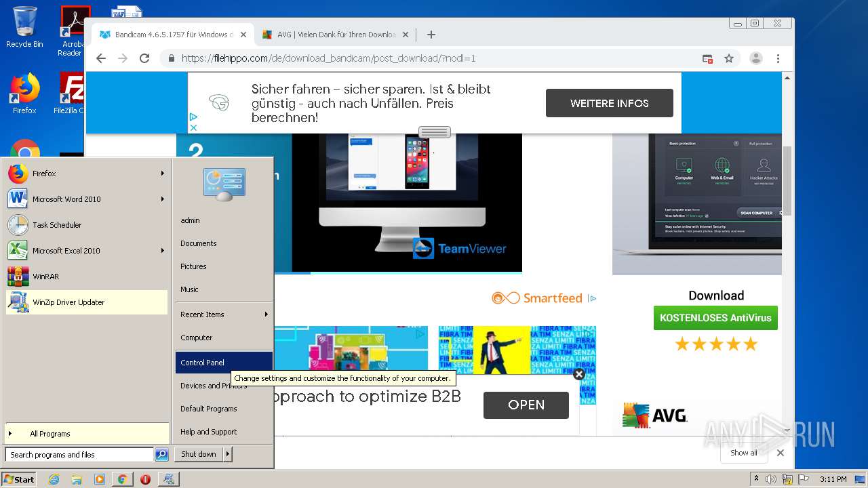Click the Shut down button
The image size is (868, 488).
[x=199, y=454]
